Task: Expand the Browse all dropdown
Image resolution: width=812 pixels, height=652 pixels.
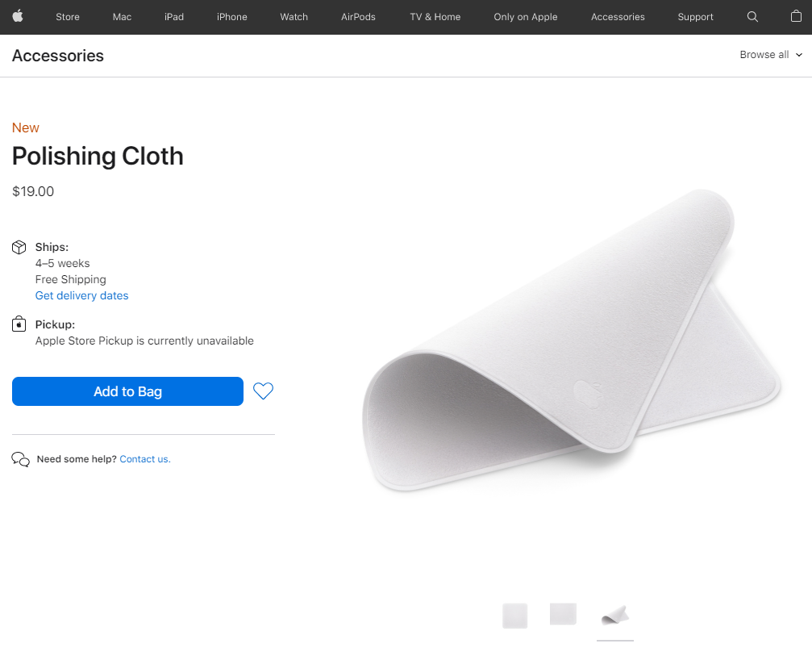Action: tap(771, 55)
